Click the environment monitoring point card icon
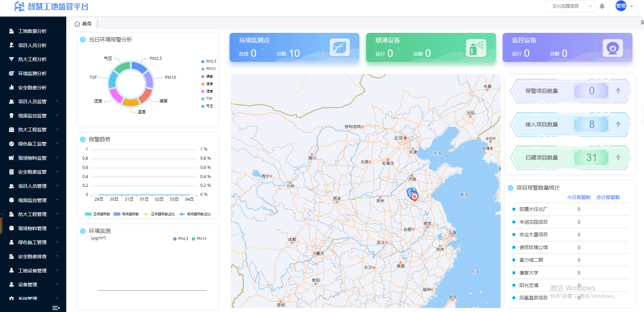 339,48
